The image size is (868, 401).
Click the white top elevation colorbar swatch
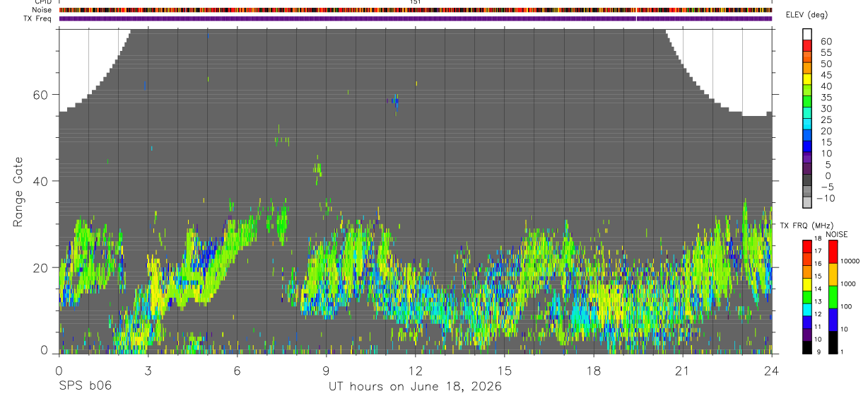[x=808, y=34]
